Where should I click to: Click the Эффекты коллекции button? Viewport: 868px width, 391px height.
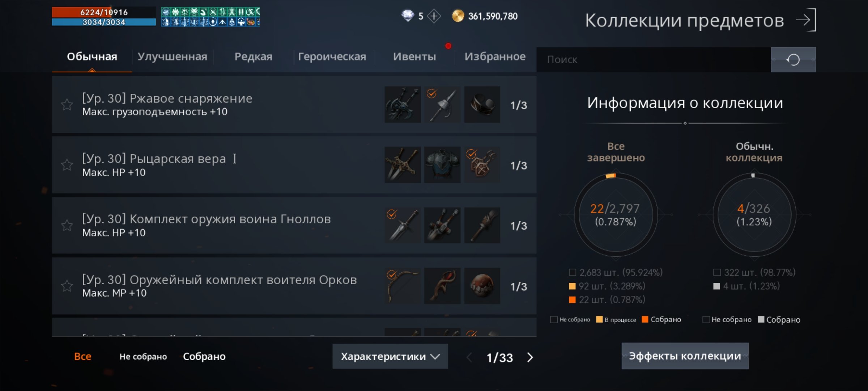point(685,356)
